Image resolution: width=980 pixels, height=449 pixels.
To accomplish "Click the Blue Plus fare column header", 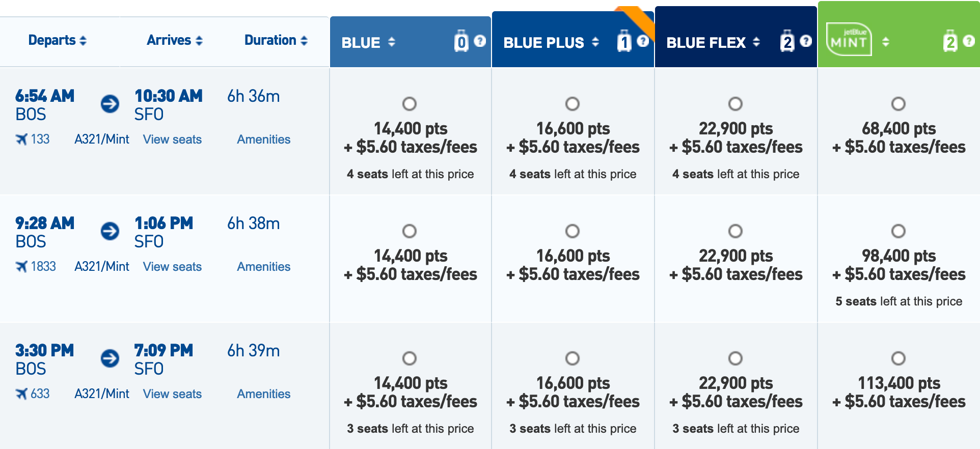I will [x=544, y=42].
